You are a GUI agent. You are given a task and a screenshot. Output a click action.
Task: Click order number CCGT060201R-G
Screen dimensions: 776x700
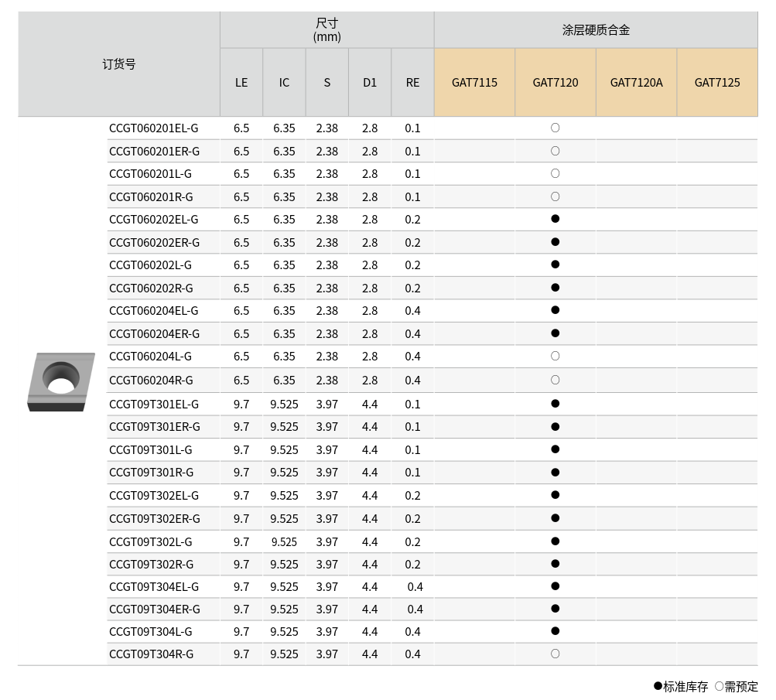[x=151, y=196]
